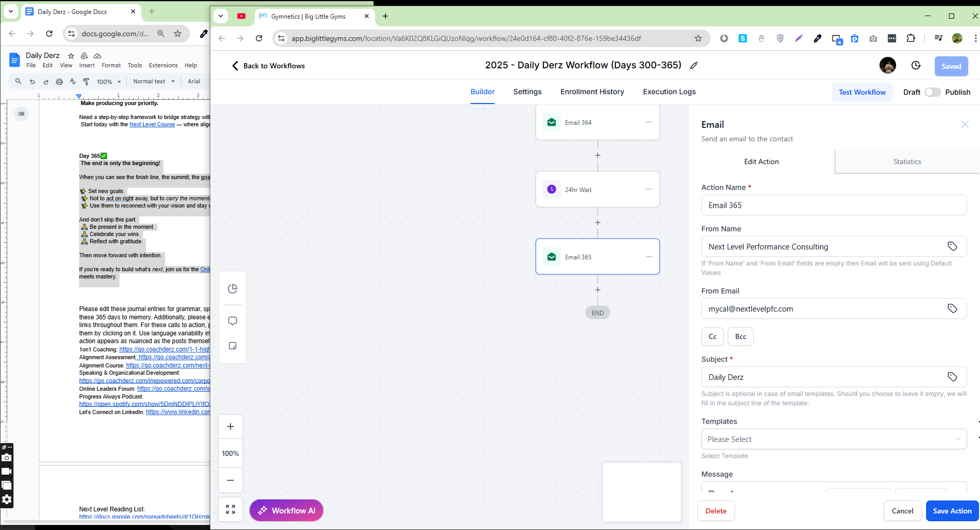The height and width of the screenshot is (530, 980).
Task: Expand the Templates Please Select dropdown
Action: point(833,439)
